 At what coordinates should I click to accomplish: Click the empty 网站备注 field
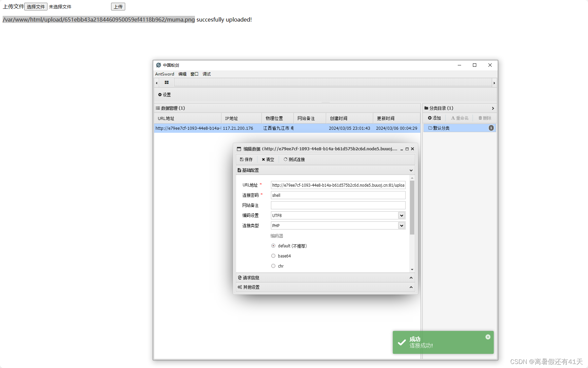point(338,205)
